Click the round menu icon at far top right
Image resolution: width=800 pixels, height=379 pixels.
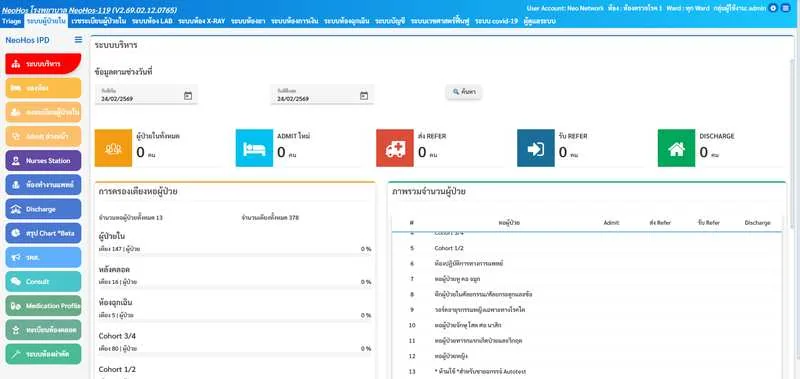click(785, 8)
